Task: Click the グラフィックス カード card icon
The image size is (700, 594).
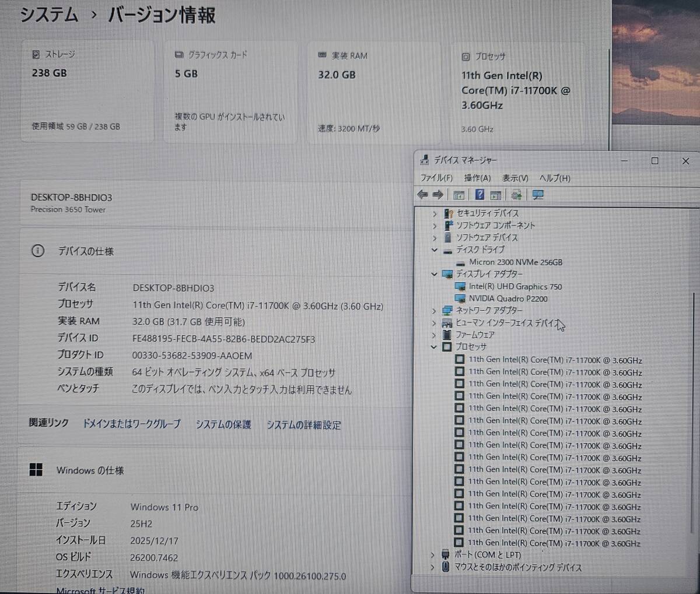Action: pyautogui.click(x=179, y=55)
